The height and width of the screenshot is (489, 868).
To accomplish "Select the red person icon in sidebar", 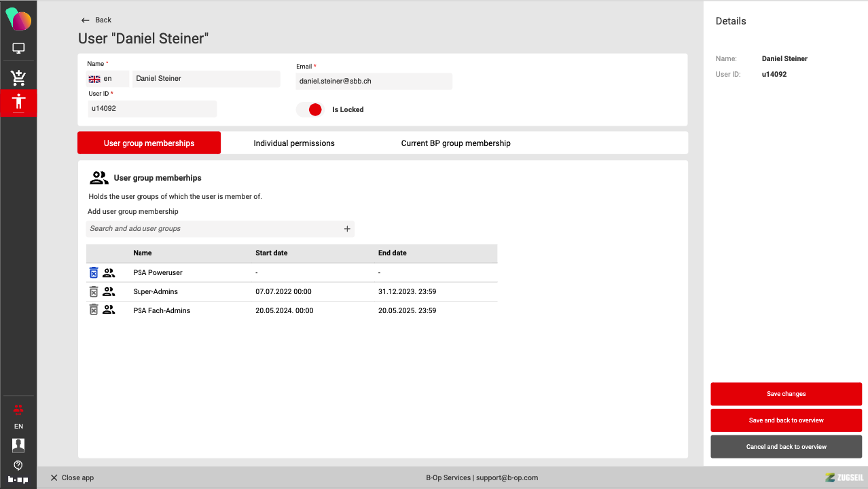I will (x=18, y=103).
